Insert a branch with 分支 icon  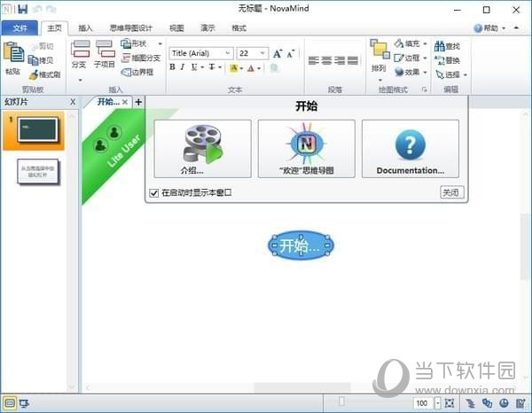tap(80, 49)
